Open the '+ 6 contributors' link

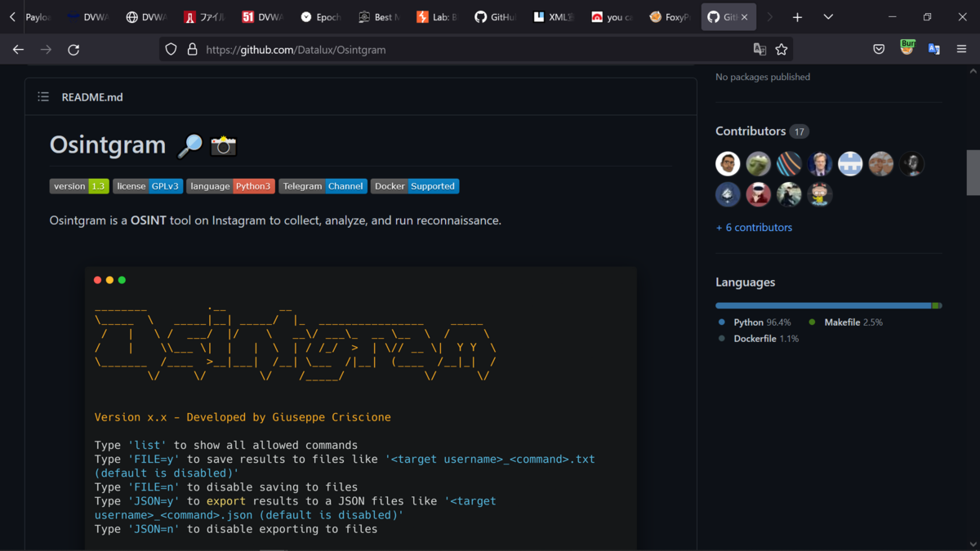(x=754, y=228)
